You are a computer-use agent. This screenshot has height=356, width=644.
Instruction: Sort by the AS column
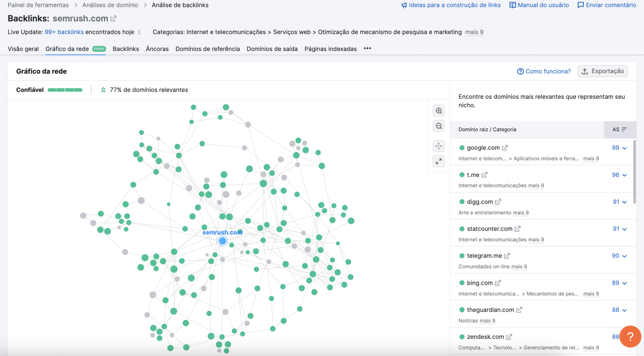point(620,130)
